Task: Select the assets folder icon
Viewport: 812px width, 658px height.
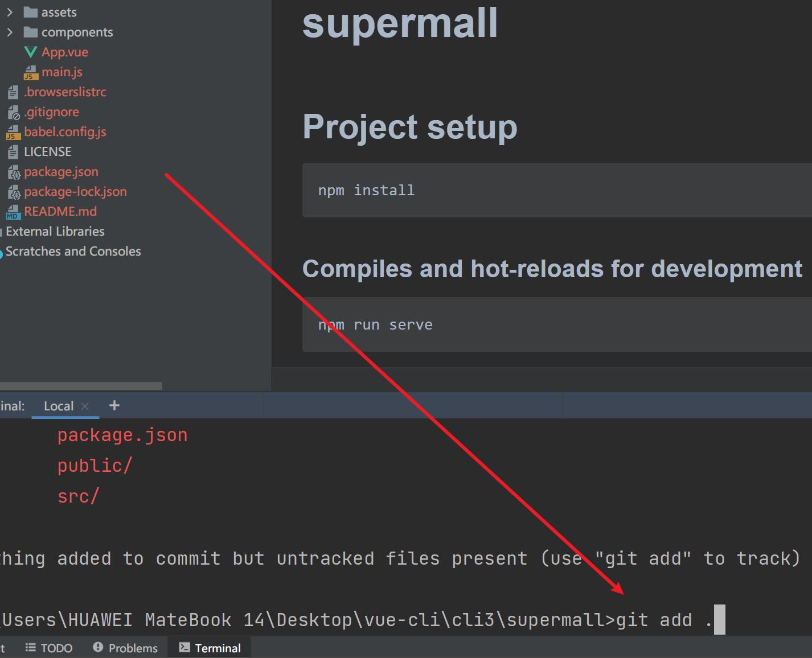Action: click(31, 12)
